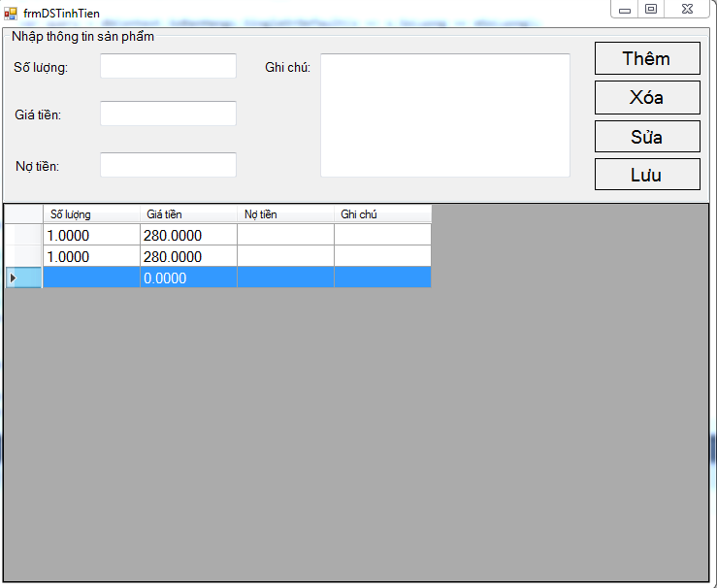The height and width of the screenshot is (588, 717).
Task: Focus the Số lượng input field
Action: point(168,66)
